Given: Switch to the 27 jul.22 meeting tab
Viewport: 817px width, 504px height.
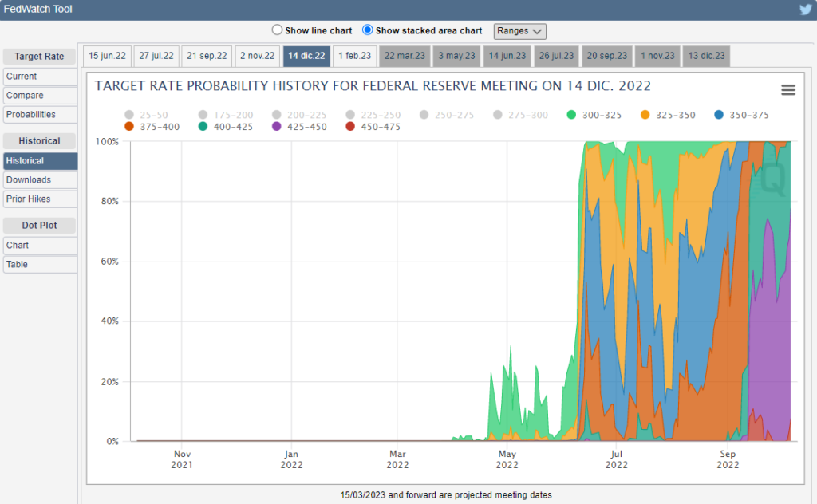Looking at the screenshot, I should tap(156, 56).
